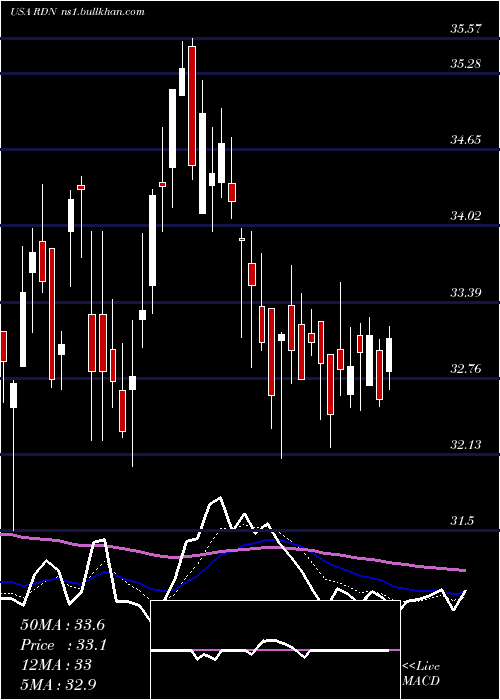Click the Price : 33.1 readout
Image resolution: width=500 pixels, height=700 pixels.
(63, 645)
